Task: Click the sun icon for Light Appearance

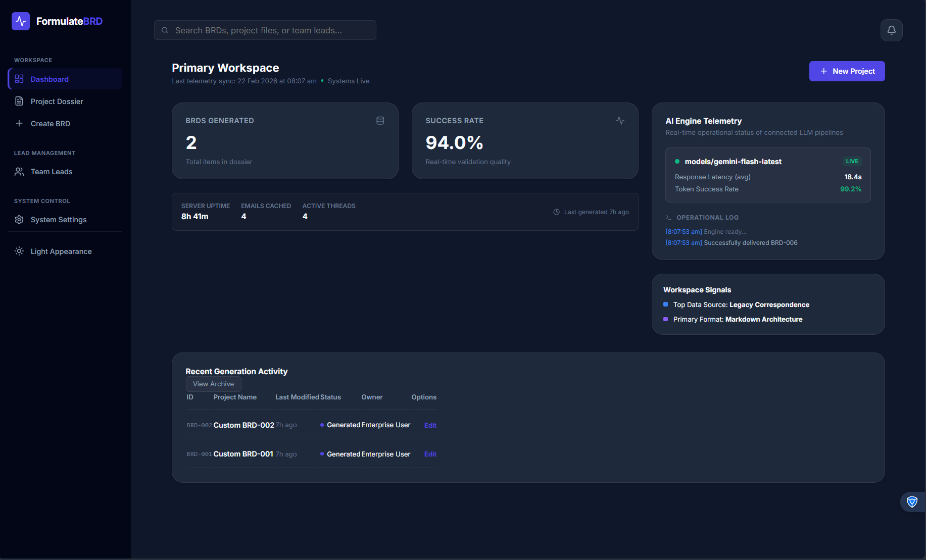Action: pyautogui.click(x=19, y=251)
